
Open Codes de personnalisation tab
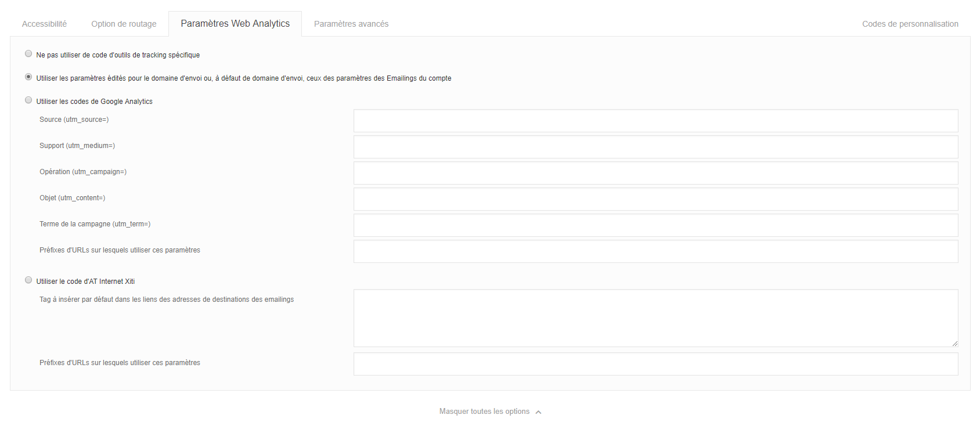(910, 24)
